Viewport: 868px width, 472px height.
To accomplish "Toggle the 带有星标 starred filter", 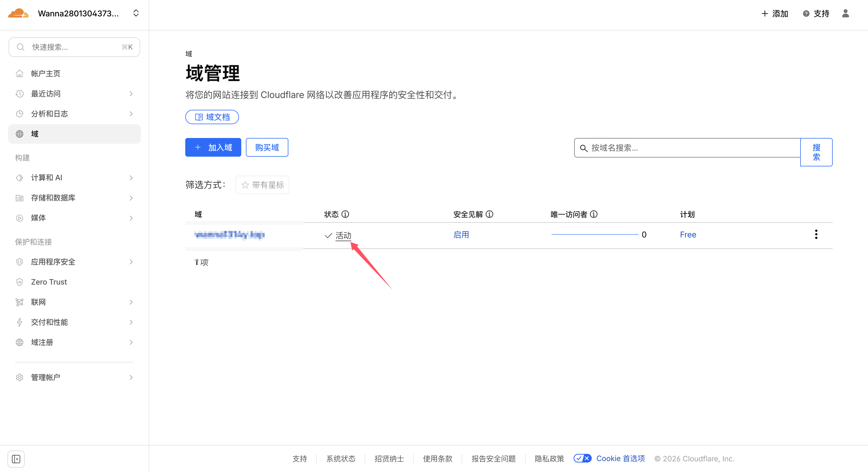I will point(262,185).
